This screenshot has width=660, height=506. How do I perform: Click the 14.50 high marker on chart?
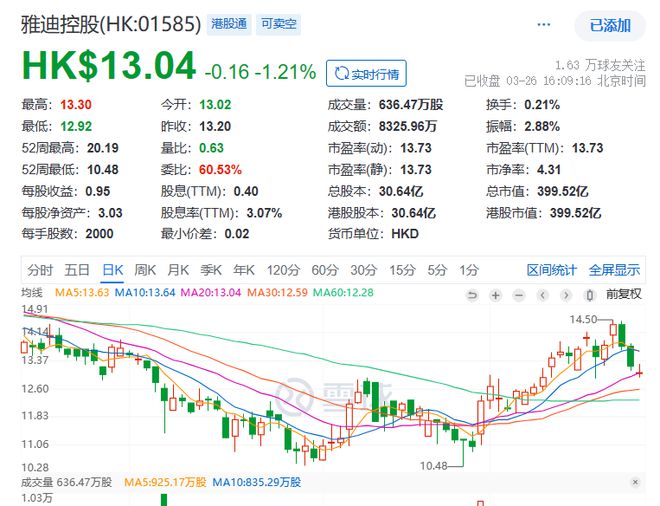583,320
